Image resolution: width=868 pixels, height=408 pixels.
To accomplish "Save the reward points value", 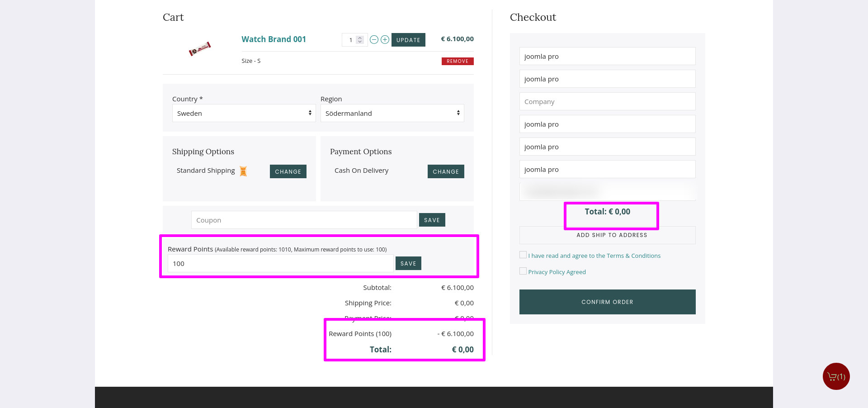I will [x=408, y=263].
